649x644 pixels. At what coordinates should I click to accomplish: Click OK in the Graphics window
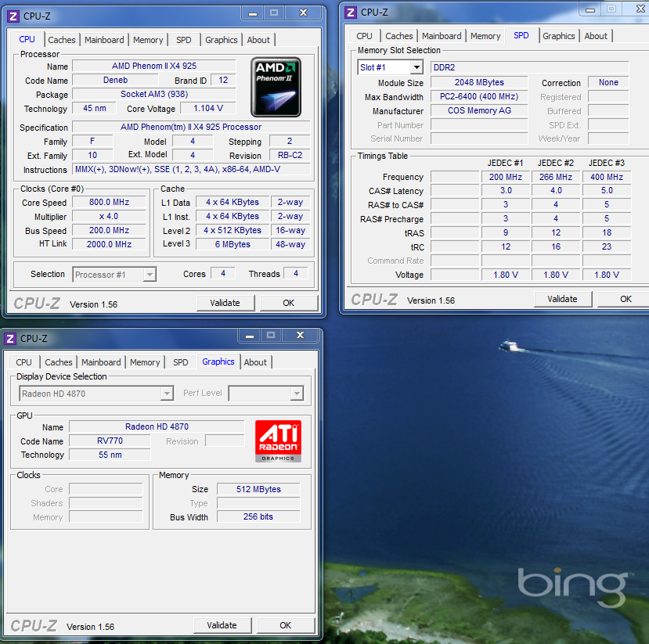(x=286, y=625)
